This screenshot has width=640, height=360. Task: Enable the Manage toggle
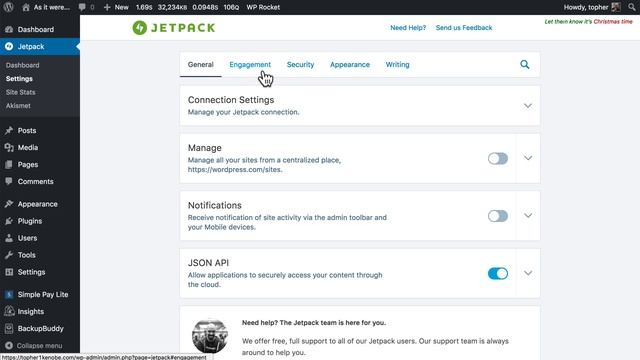point(498,158)
